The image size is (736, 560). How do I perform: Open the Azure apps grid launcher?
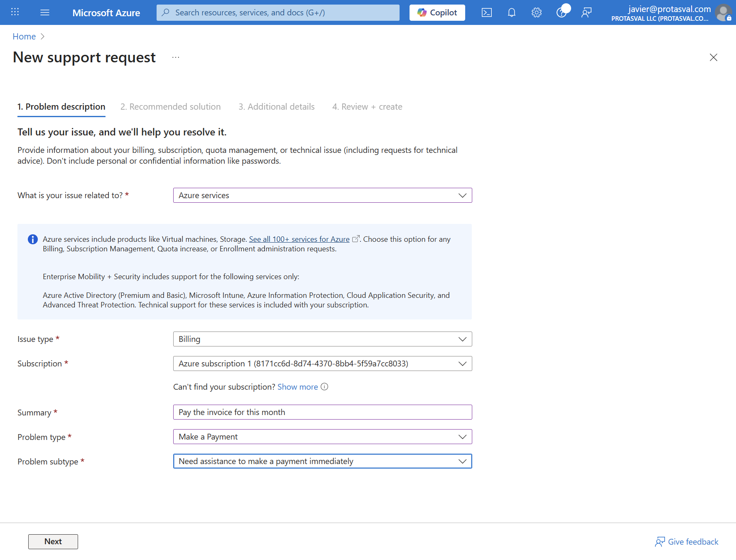click(15, 12)
